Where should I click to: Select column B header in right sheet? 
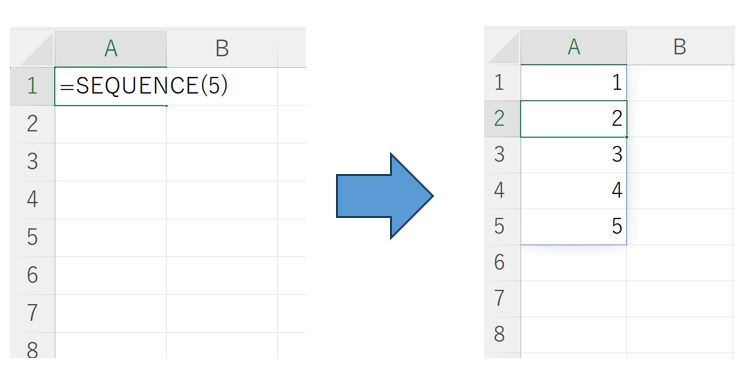pos(680,47)
